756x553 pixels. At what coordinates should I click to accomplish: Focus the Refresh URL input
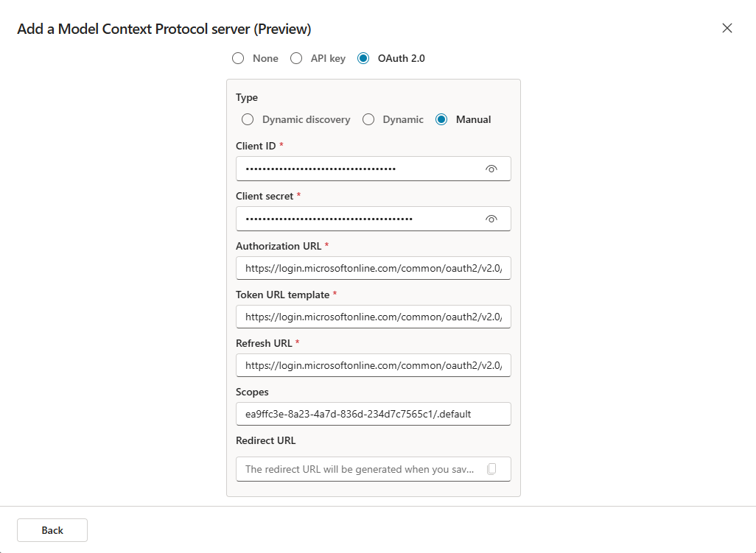(373, 365)
